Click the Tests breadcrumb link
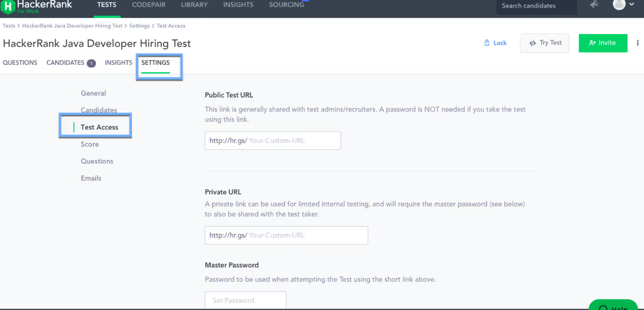644x310 pixels. tap(9, 26)
